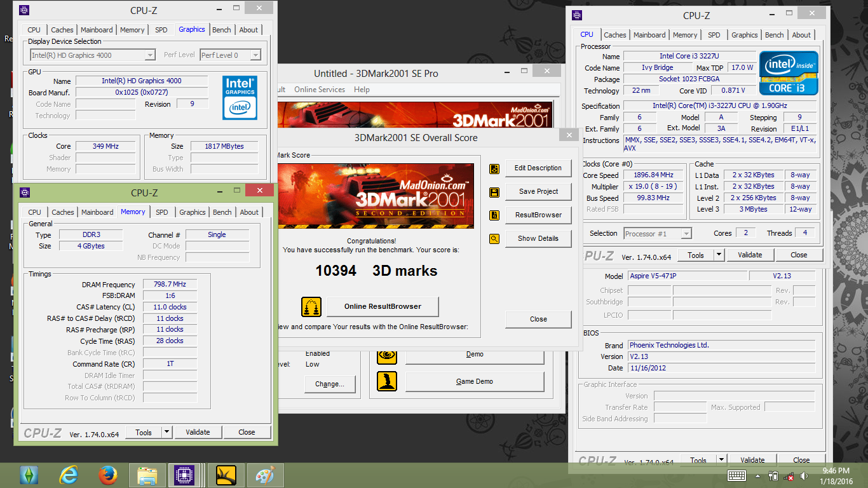Close the Overall Score dialog via Close button
The width and height of the screenshot is (868, 488).
(538, 320)
